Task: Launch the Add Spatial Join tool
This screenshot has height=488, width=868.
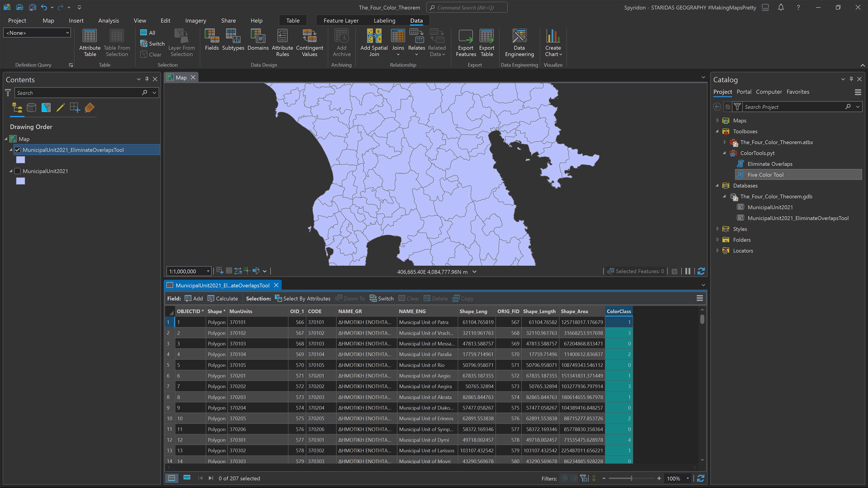Action: tap(374, 43)
